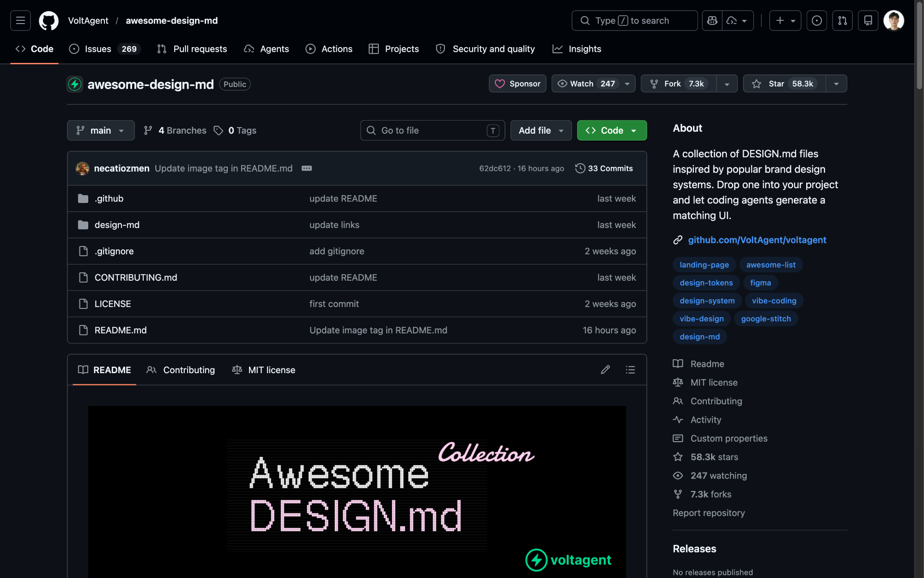
Task: Click the google-stitch topic tag
Action: 766,319
